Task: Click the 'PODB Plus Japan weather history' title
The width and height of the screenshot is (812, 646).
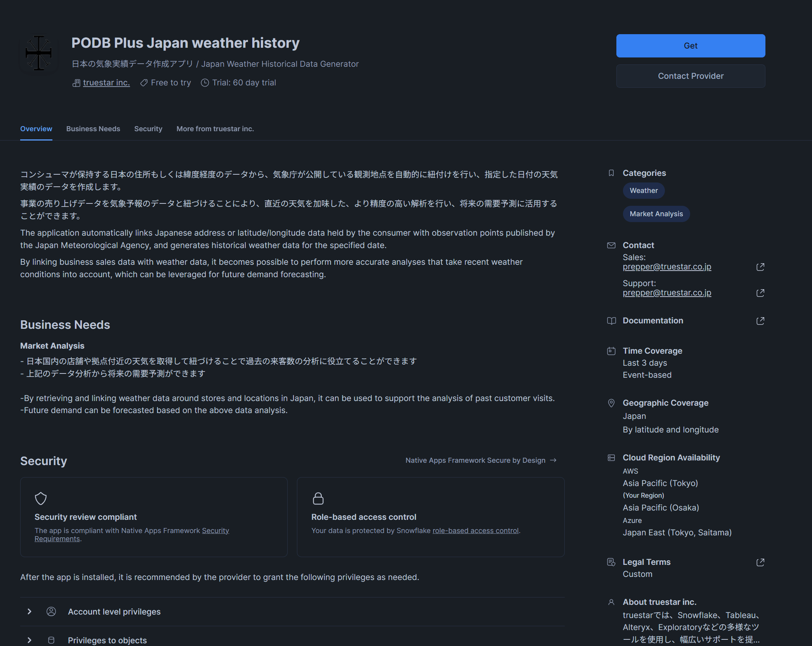Action: [186, 43]
